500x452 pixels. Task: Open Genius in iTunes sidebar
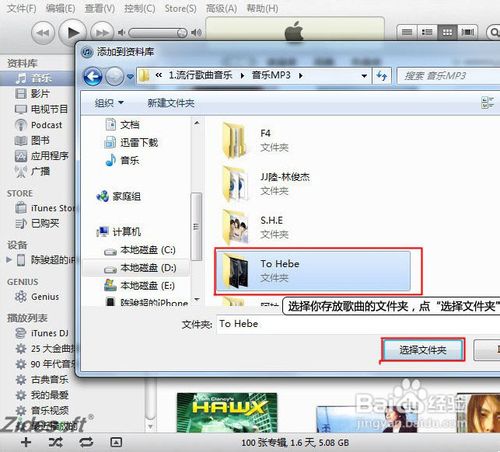pyautogui.click(x=37, y=296)
